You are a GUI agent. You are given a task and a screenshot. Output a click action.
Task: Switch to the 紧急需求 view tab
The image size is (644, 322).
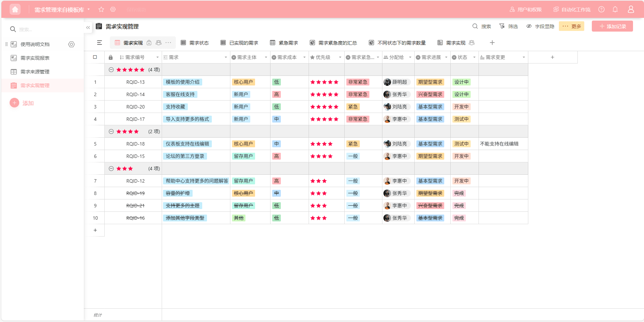click(284, 43)
